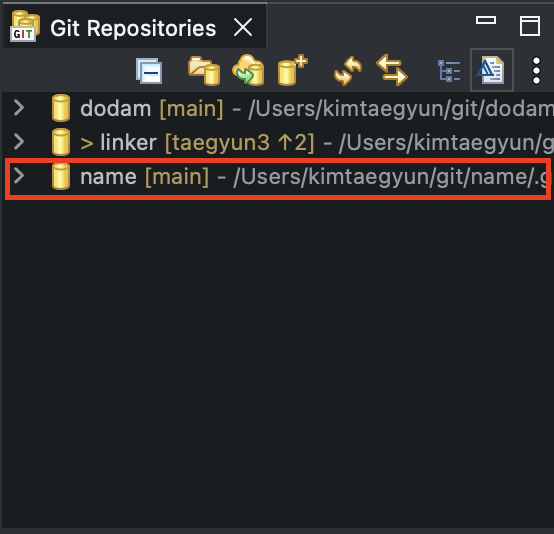Select the name [main] repository row
Viewport: 554px width, 534px height.
(278, 176)
